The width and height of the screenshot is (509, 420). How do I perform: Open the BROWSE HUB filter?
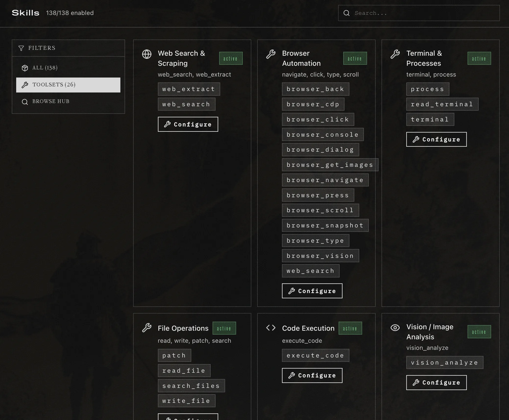tap(68, 102)
